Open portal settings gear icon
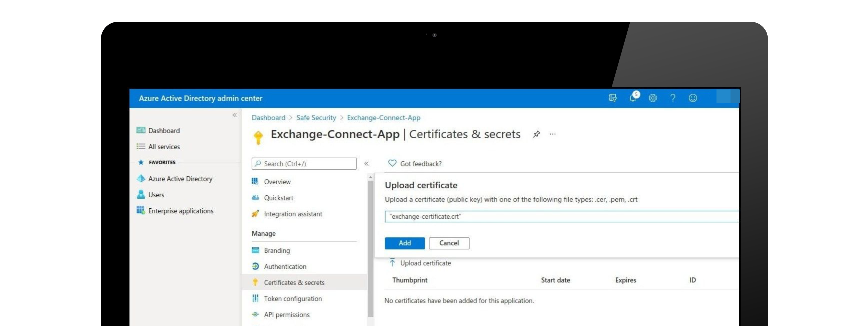868x326 pixels. point(653,98)
